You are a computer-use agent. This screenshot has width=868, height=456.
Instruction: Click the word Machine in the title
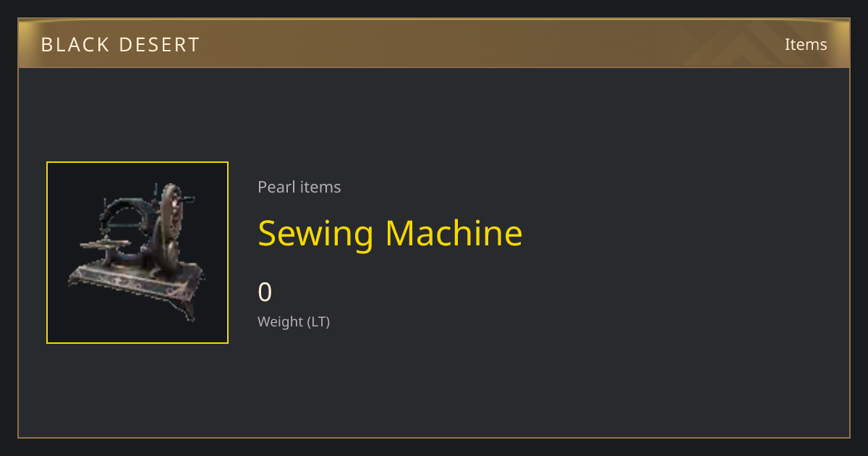pyautogui.click(x=454, y=233)
